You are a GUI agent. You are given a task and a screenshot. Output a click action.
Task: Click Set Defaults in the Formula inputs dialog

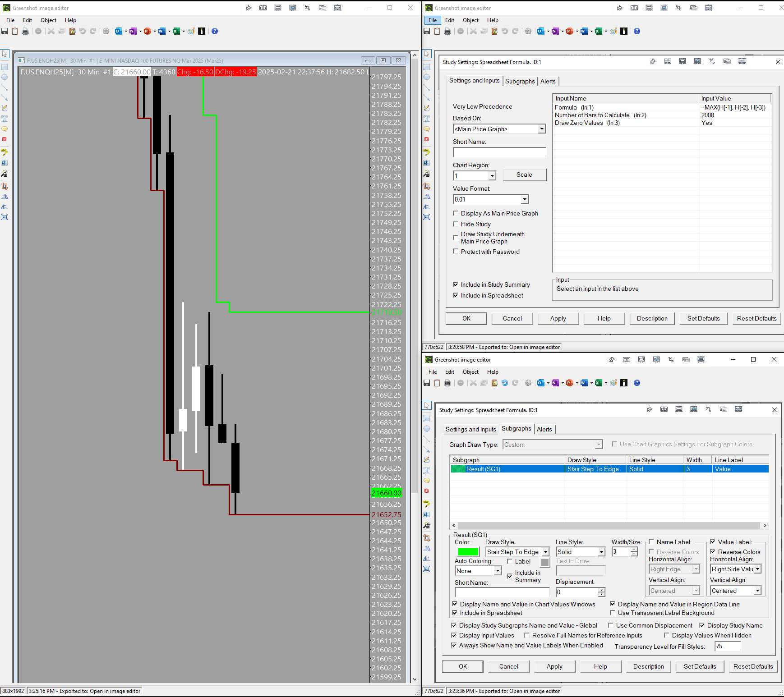point(703,318)
